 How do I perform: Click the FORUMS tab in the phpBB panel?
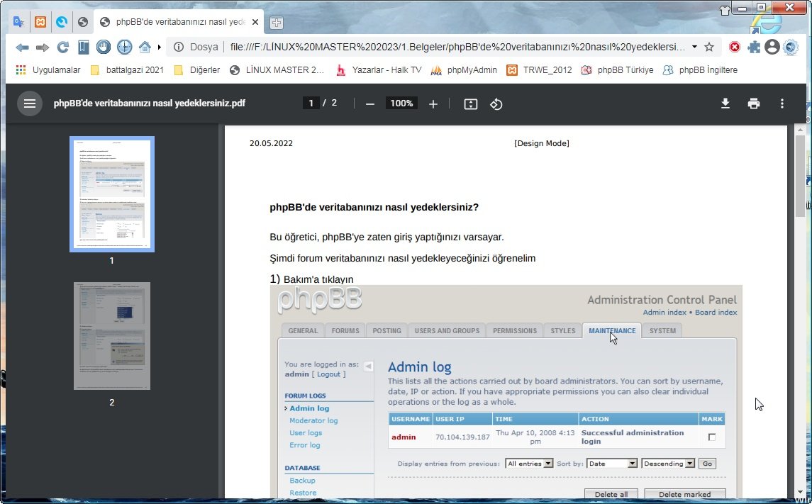click(x=345, y=330)
